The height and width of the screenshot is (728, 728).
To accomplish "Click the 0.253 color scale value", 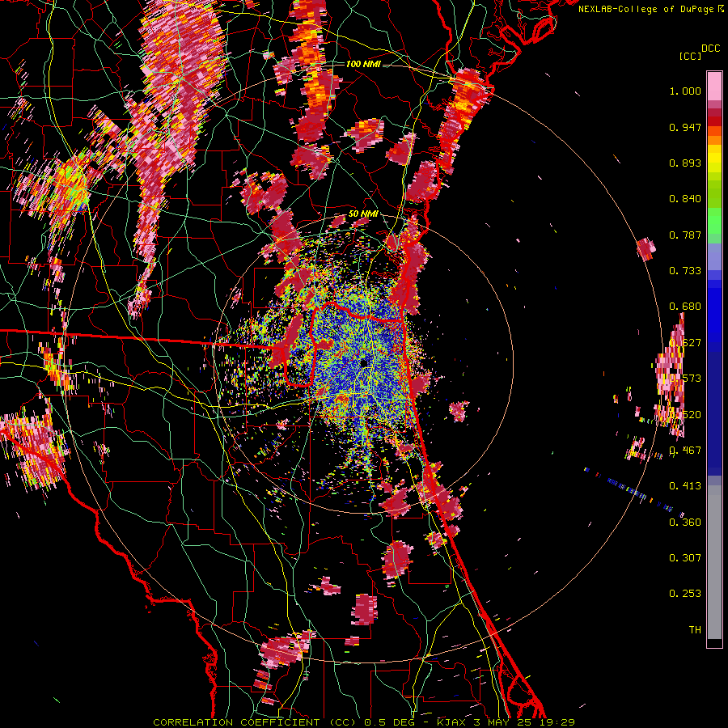I will point(685,594).
